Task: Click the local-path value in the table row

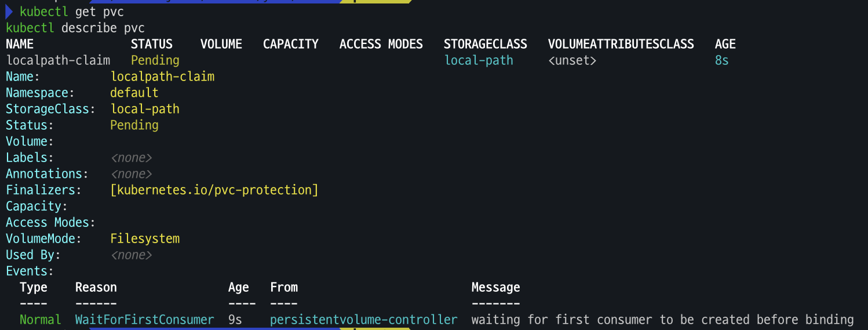Action: point(479,60)
